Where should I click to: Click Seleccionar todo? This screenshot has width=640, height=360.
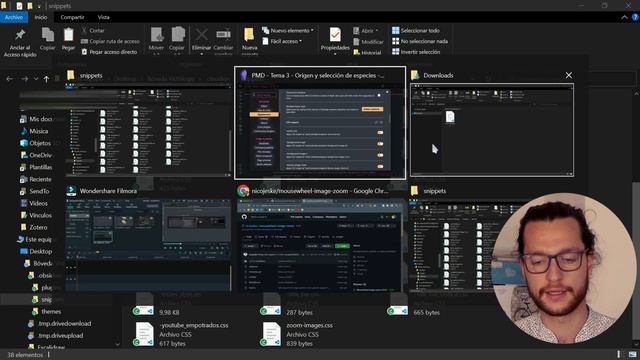point(416,31)
